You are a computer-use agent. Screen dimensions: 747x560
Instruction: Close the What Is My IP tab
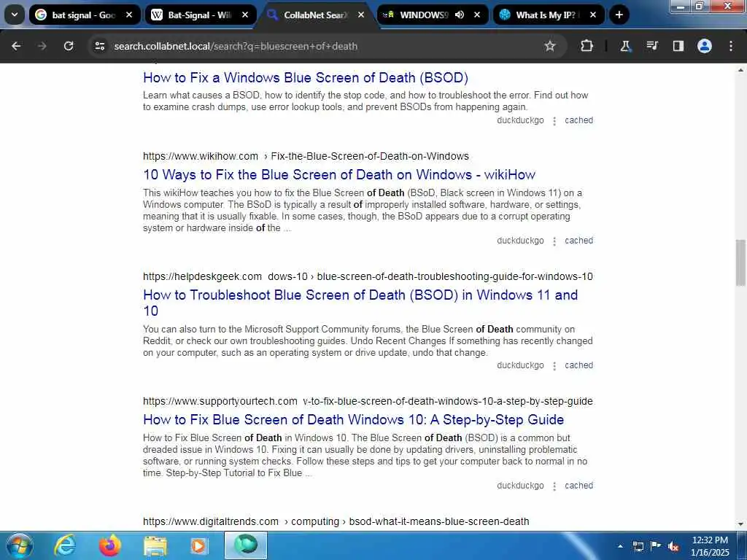click(x=593, y=15)
